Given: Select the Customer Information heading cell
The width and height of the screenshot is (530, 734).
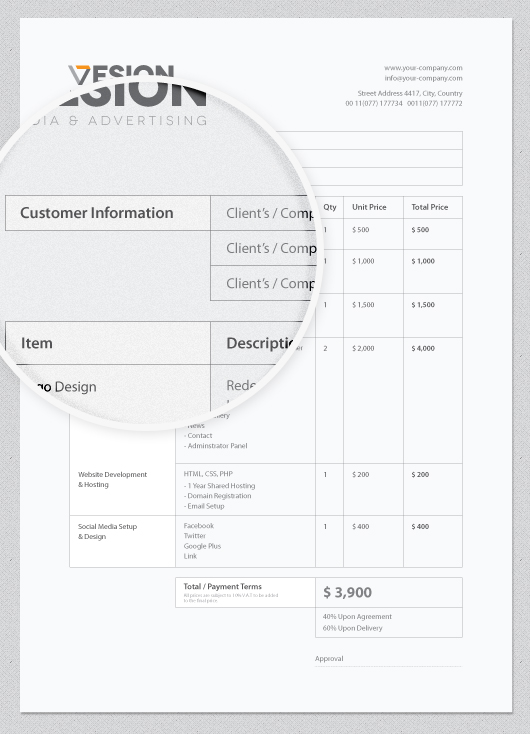Looking at the screenshot, I should [108, 213].
